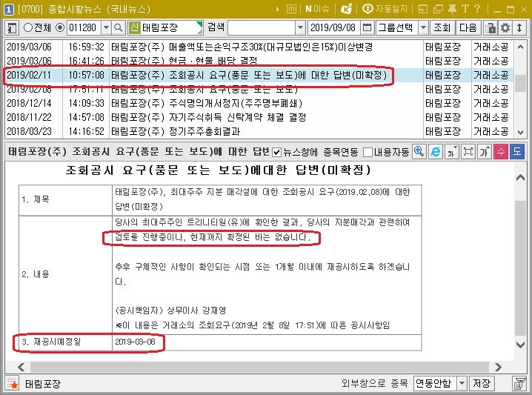Screen dimensions: 532x395
Task: Click the lock document icon in toolbar
Action: tap(491, 28)
